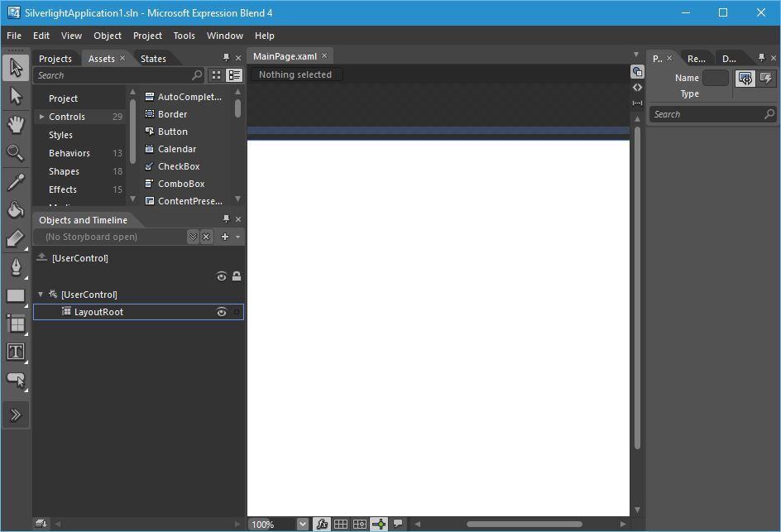
Task: Open the Object menu
Action: pos(107,36)
